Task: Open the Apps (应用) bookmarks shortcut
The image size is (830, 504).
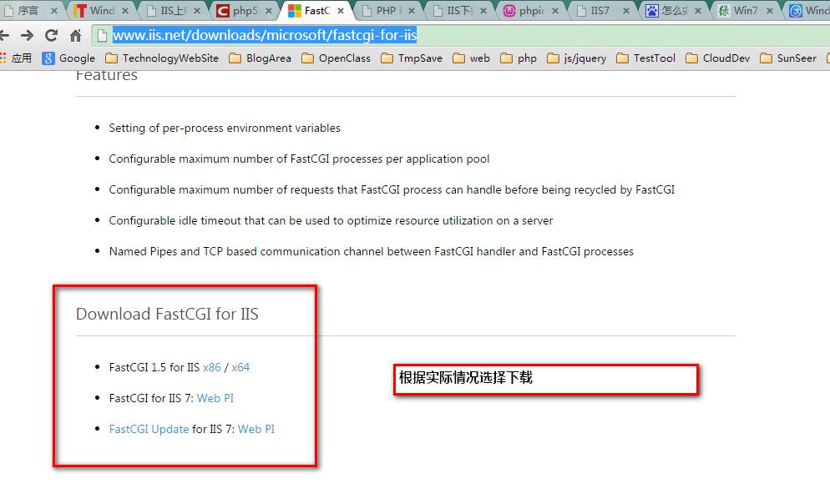Action: pyautogui.click(x=17, y=58)
